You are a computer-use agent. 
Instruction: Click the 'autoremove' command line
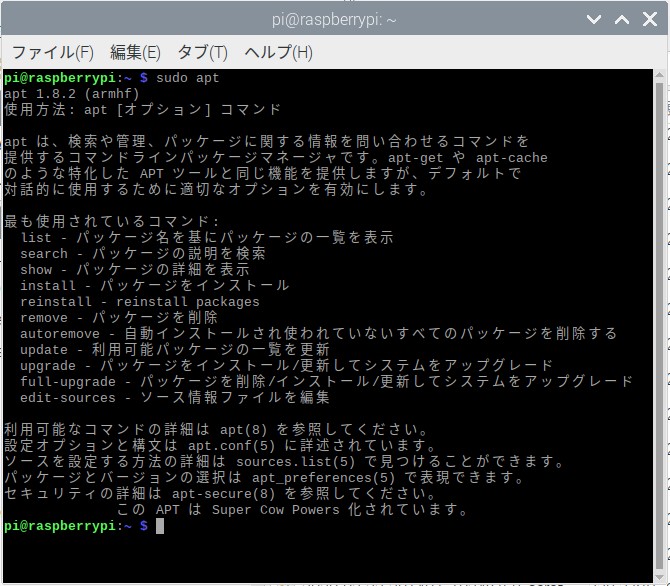pyautogui.click(x=319, y=333)
